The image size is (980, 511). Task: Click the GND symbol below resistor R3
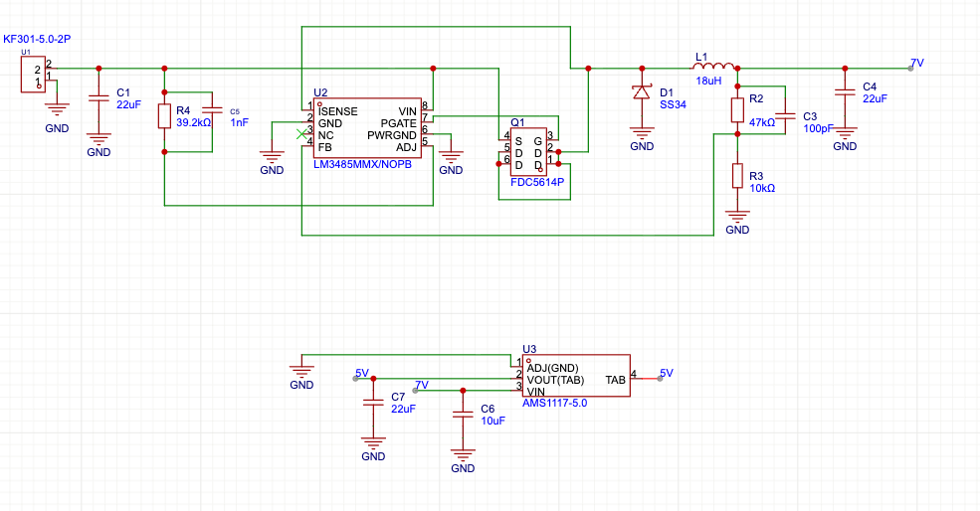[737, 218]
